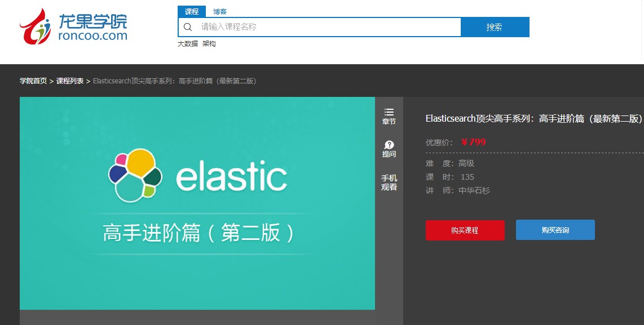
Task: Switch to the 课程 search tab
Action: (192, 11)
